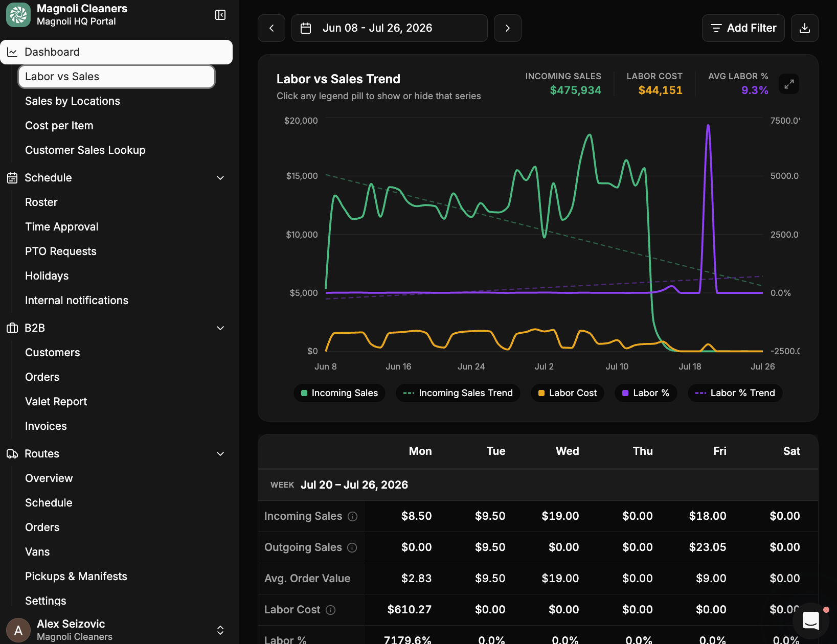
Task: Click the B2B briefcase icon
Action: click(x=12, y=328)
